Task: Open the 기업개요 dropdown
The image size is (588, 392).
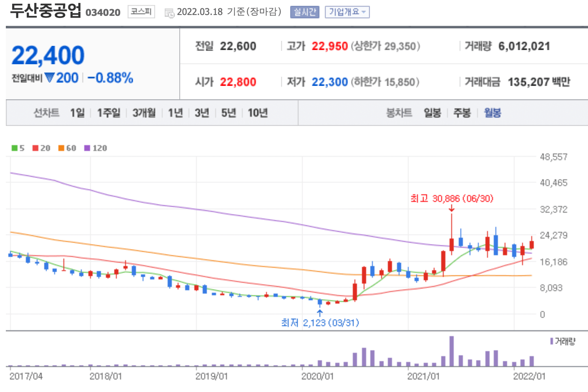Action: coord(347,12)
